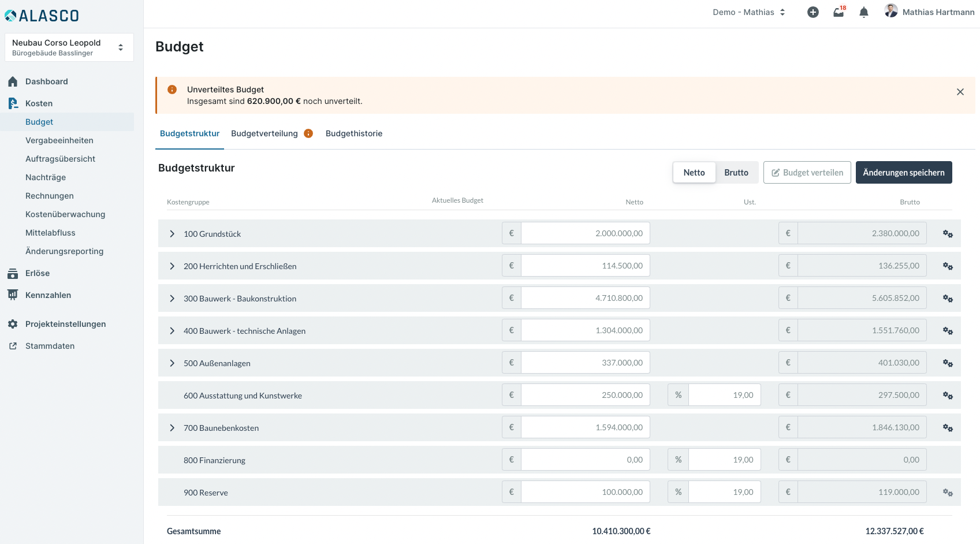
Task: Click the plus icon in top bar
Action: [x=813, y=12]
